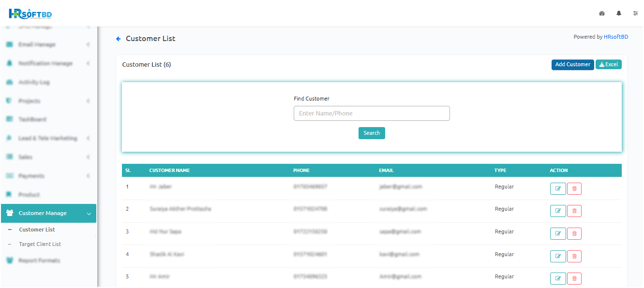Image resolution: width=644 pixels, height=288 pixels.
Task: Delete the customer in row 4
Action: [574, 256]
